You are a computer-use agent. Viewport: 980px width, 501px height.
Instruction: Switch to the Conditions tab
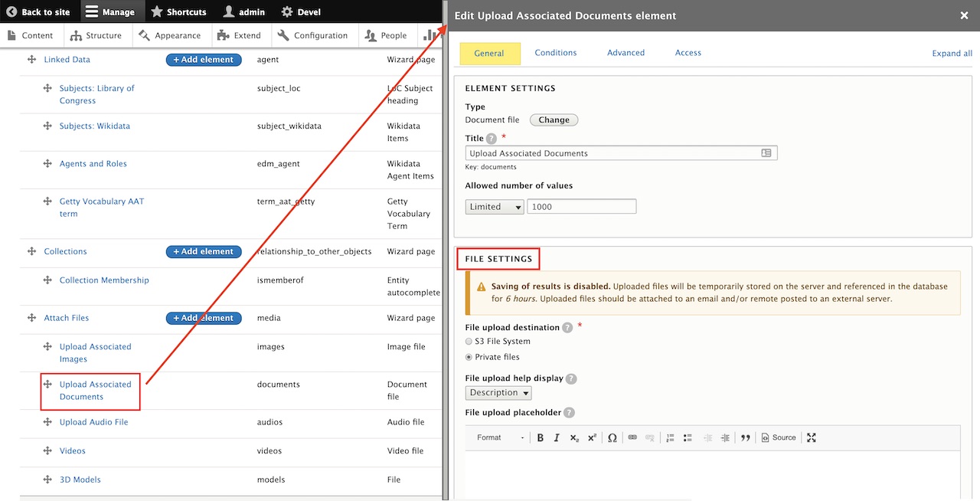556,53
